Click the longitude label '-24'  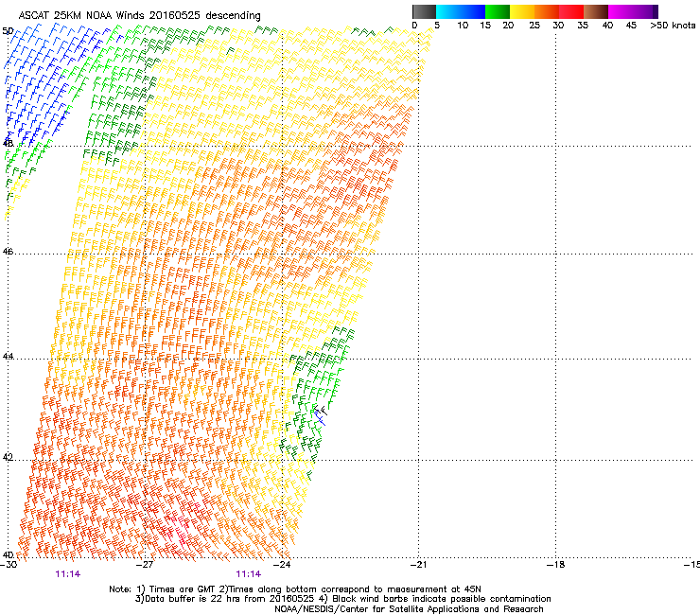click(x=282, y=565)
